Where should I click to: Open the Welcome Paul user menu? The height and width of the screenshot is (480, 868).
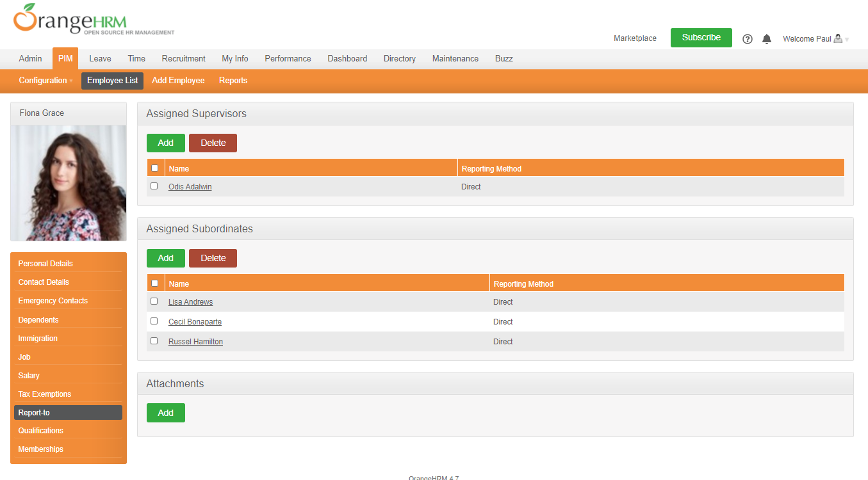coord(815,39)
